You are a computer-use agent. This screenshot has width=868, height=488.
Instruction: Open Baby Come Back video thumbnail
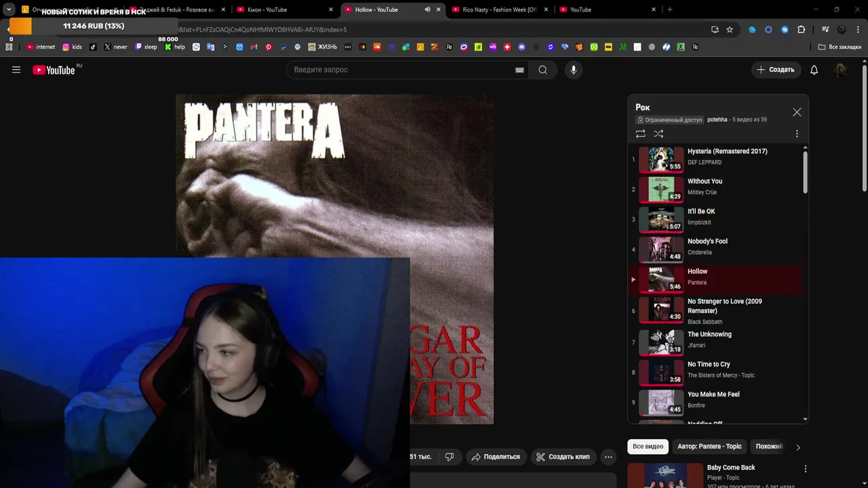[665, 475]
